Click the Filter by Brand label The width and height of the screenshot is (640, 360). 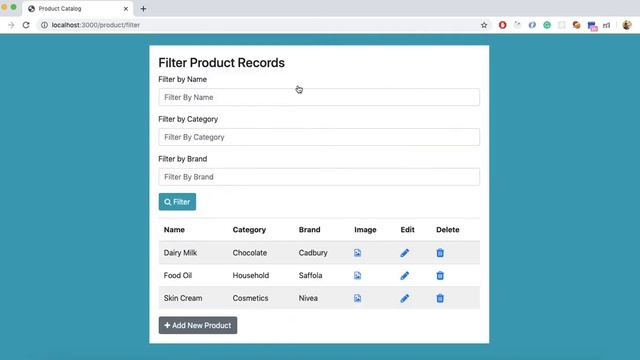[x=182, y=159]
